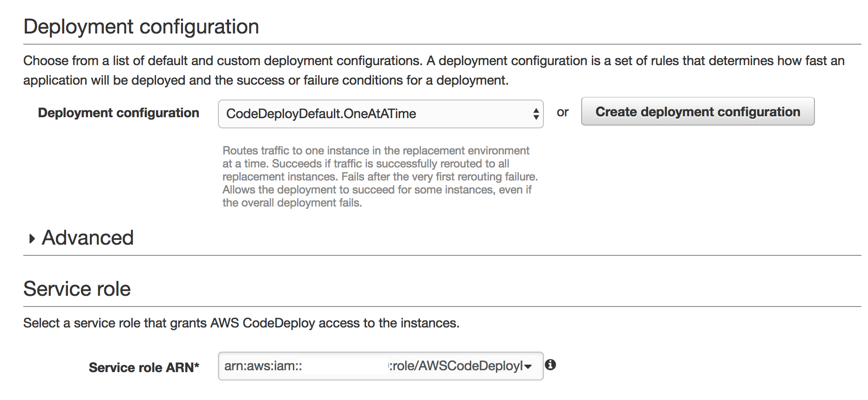Click up-down arrows on deployment configuration select

click(x=536, y=113)
